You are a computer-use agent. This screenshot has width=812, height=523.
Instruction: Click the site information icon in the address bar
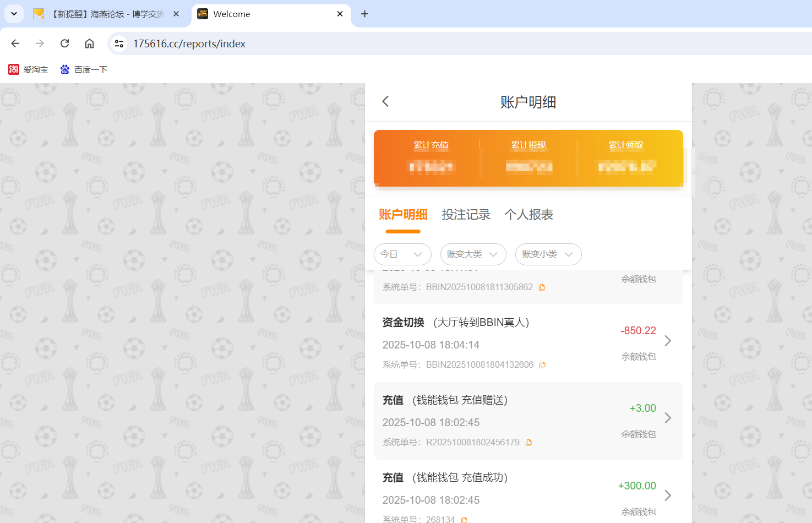[119, 43]
